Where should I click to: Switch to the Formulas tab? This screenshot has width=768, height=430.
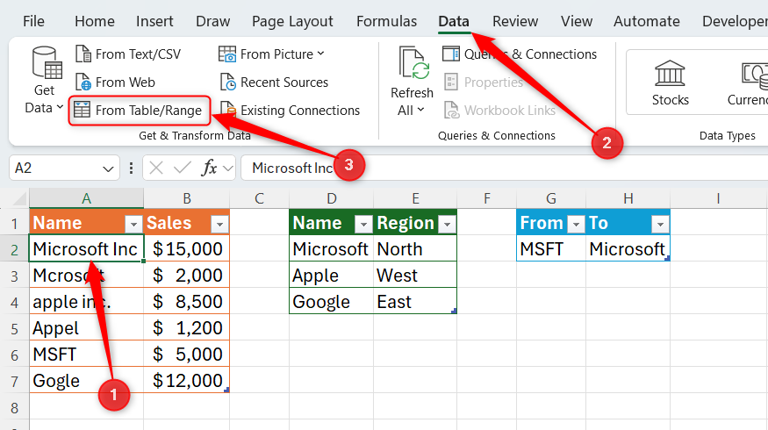pos(386,21)
